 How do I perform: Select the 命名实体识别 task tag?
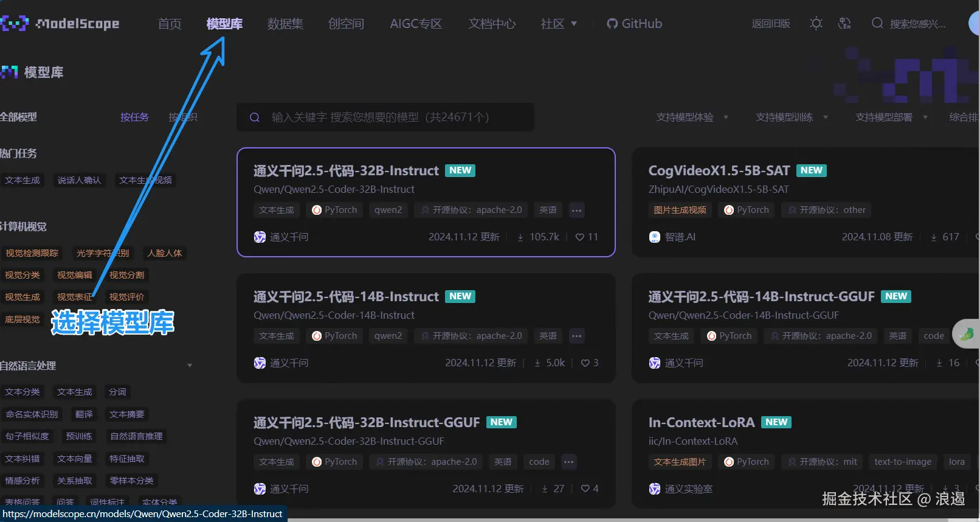32,414
